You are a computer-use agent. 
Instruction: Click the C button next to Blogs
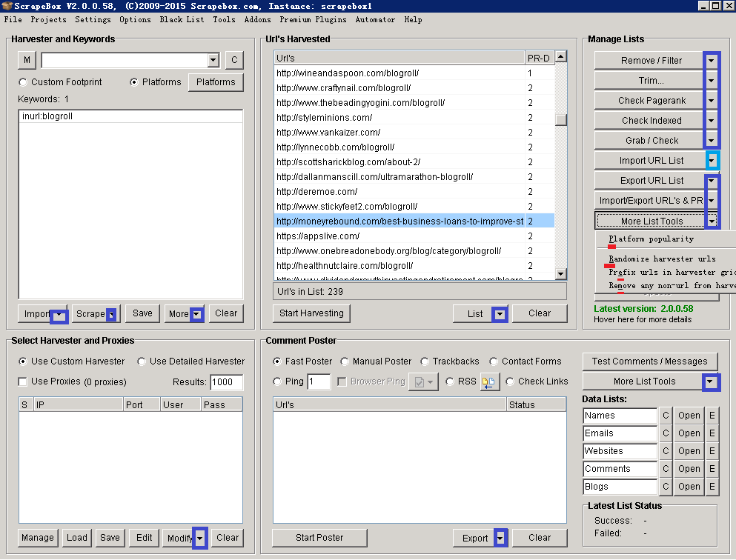[x=666, y=487]
